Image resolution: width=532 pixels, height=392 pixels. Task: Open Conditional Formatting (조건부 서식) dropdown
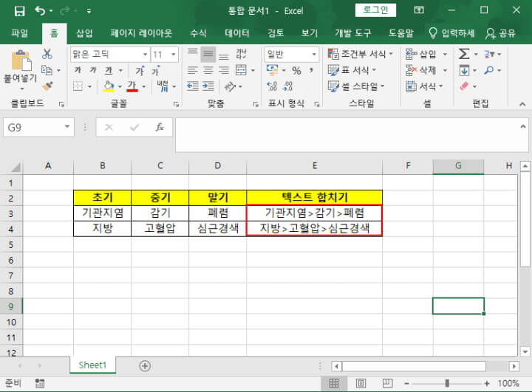point(361,54)
